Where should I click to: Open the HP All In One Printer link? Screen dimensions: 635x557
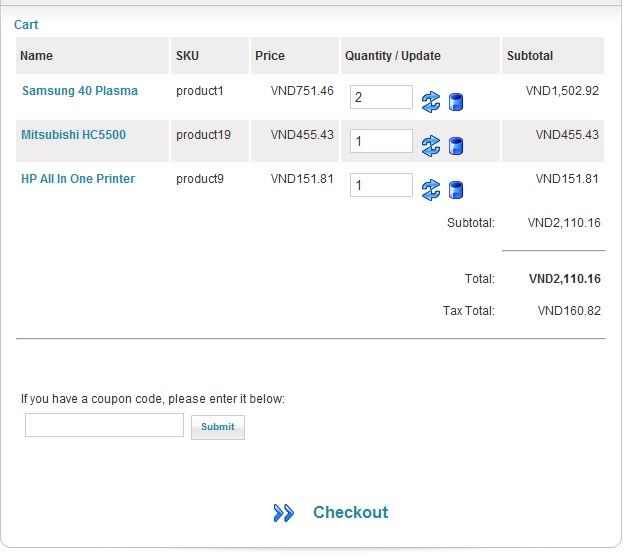pos(78,179)
